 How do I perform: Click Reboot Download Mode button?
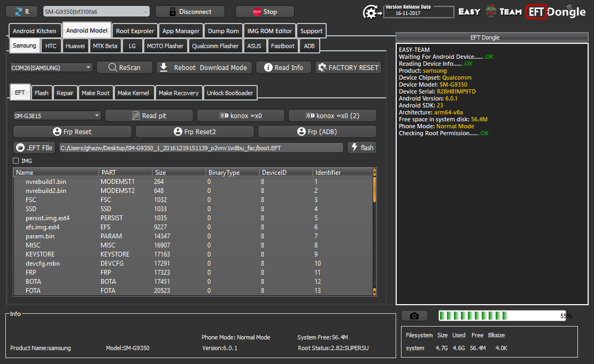[204, 67]
